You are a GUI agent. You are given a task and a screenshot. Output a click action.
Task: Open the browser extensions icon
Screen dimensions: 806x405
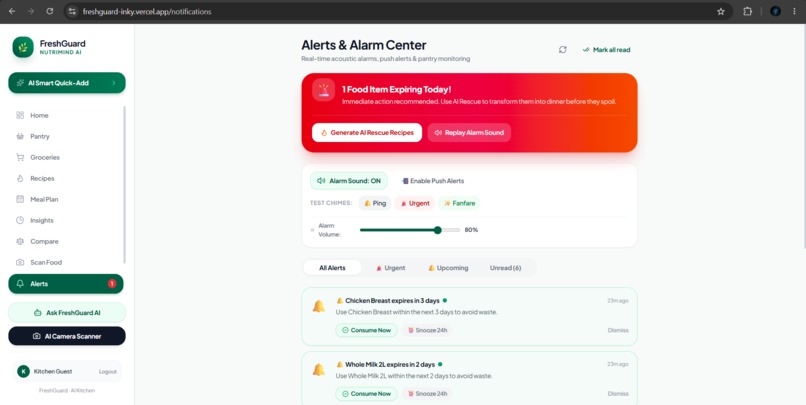pyautogui.click(x=747, y=11)
